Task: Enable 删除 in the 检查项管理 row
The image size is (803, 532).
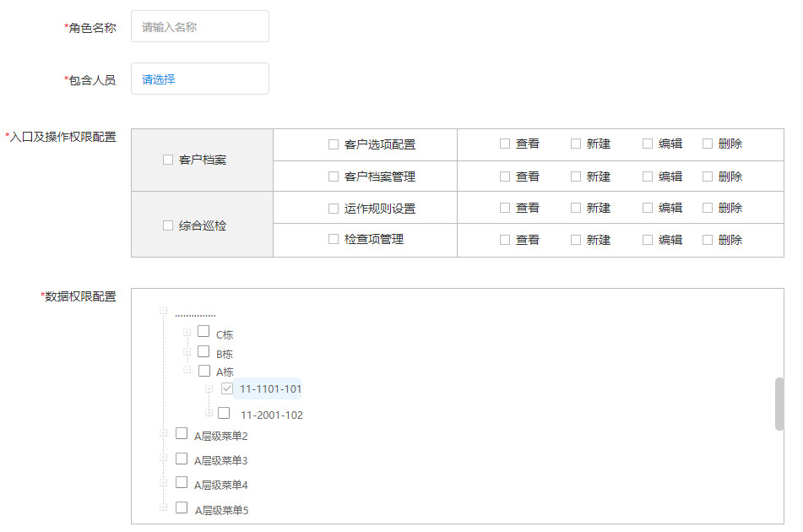Action: 706,240
